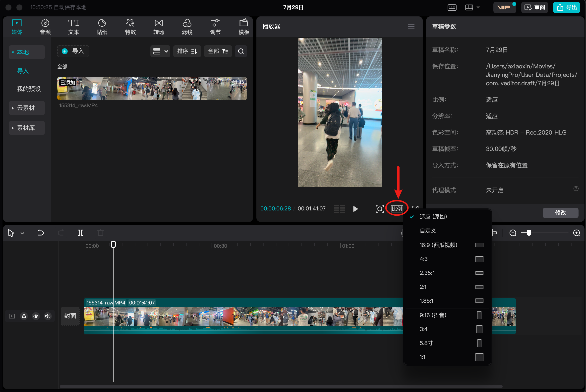Switch to the 文本 text tab

[x=74, y=27]
